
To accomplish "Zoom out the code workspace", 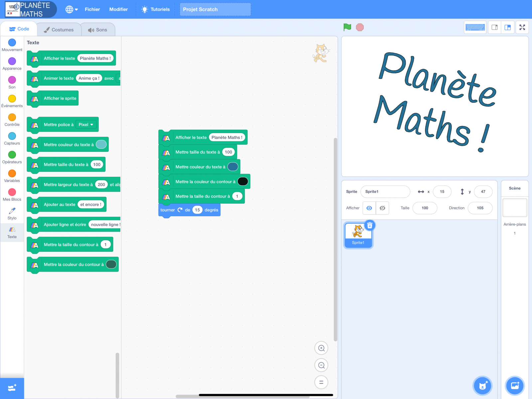I will [321, 365].
